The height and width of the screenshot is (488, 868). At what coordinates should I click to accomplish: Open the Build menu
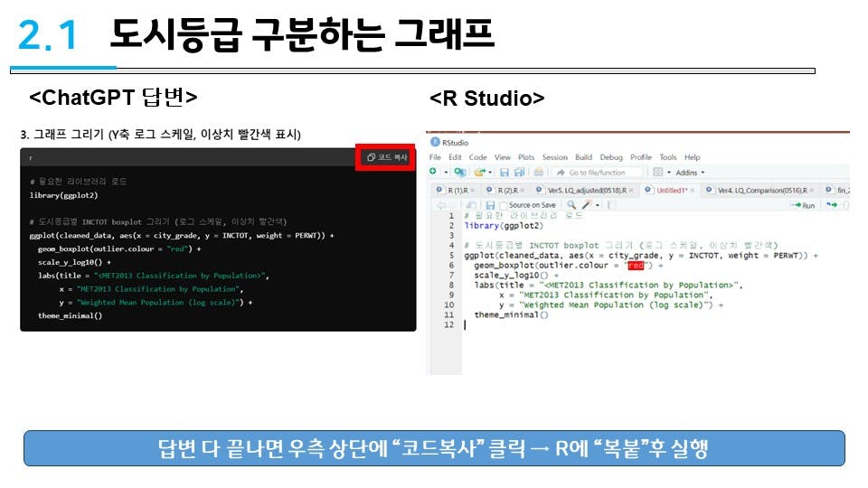pos(583,157)
